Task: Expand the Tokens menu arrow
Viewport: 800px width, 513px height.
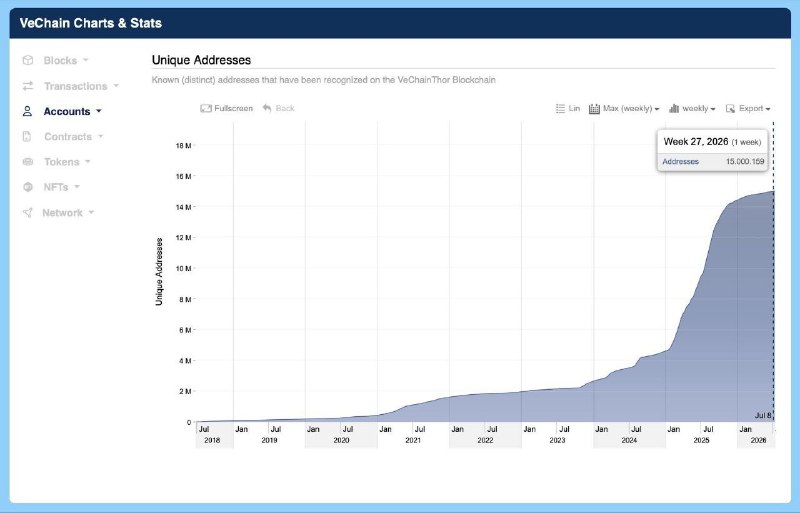Action: (88, 162)
